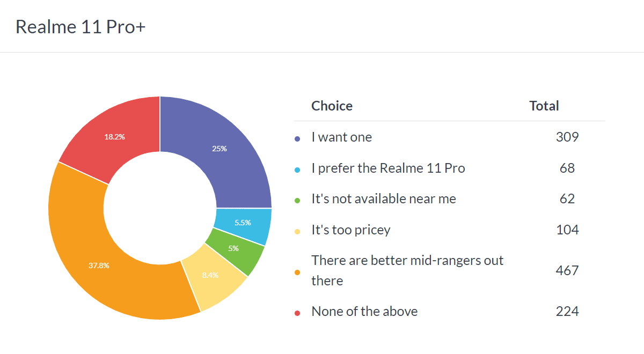Select the green 5% donut segment

pos(233,249)
